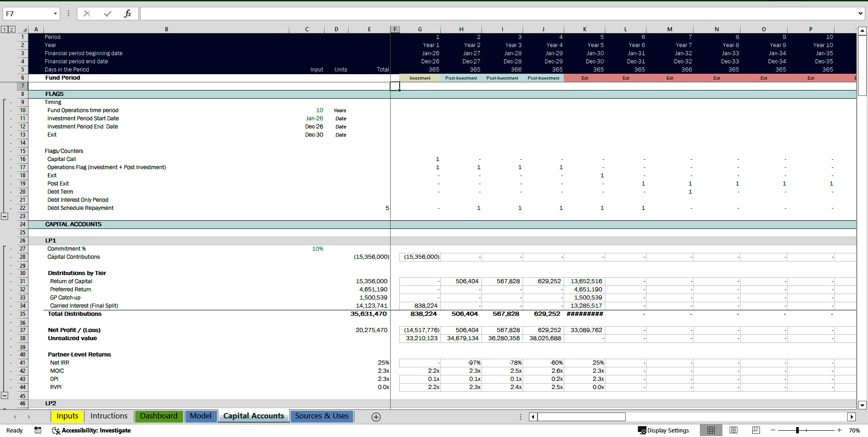868x437 pixels.
Task: Open the Name Box dropdown arrow
Action: click(x=55, y=14)
